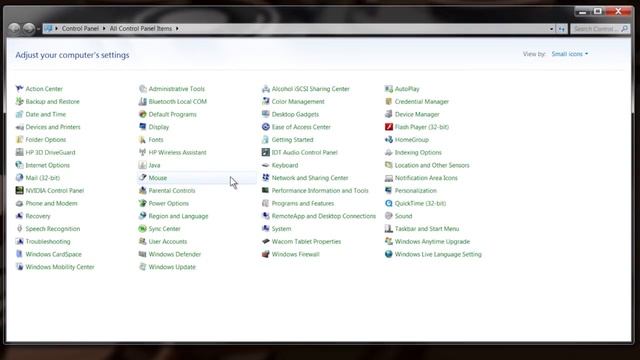Open the Credential Manager link
The image size is (640, 360).
(x=421, y=101)
